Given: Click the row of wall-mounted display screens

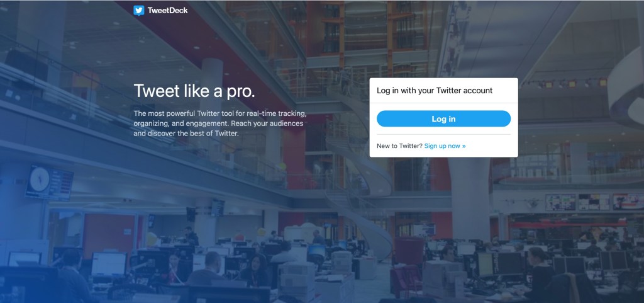Looking at the screenshot, I should [x=594, y=202].
